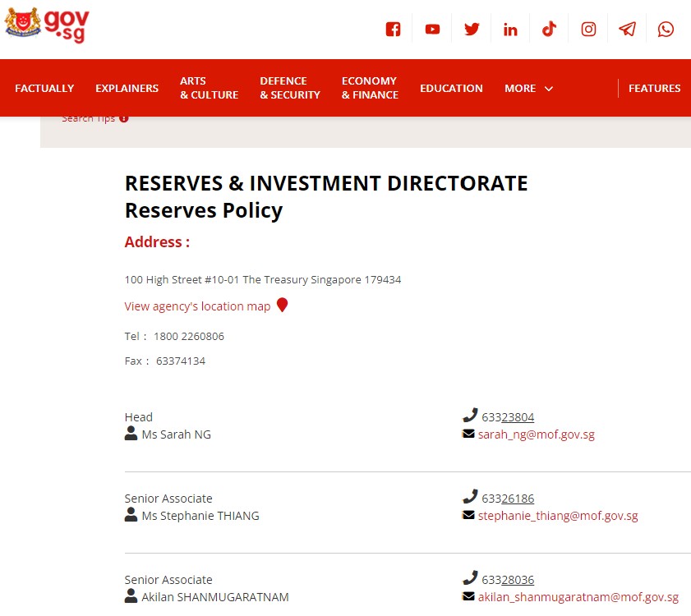
Task: Open the Twitter social icon
Action: click(472, 30)
